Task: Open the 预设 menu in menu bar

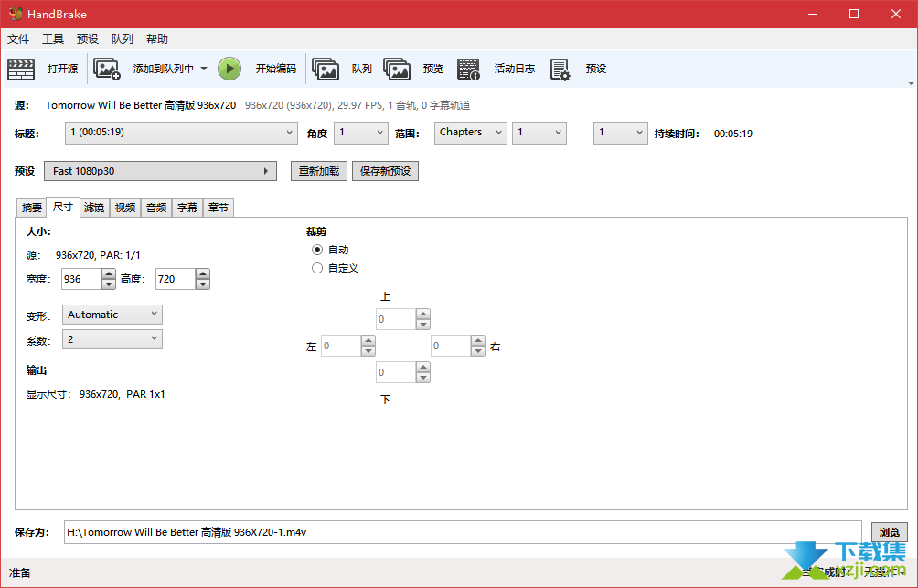Action: pyautogui.click(x=87, y=39)
